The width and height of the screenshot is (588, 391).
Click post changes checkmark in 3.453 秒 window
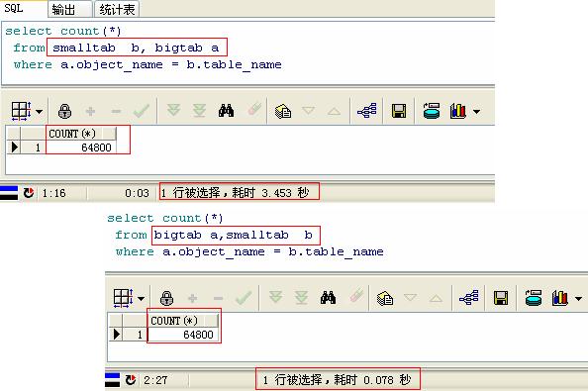142,111
